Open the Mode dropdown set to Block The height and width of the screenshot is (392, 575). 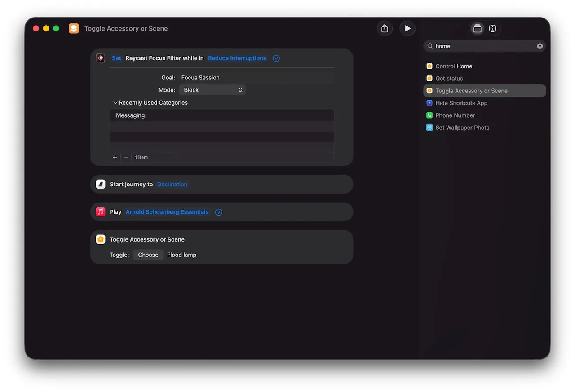coord(212,89)
